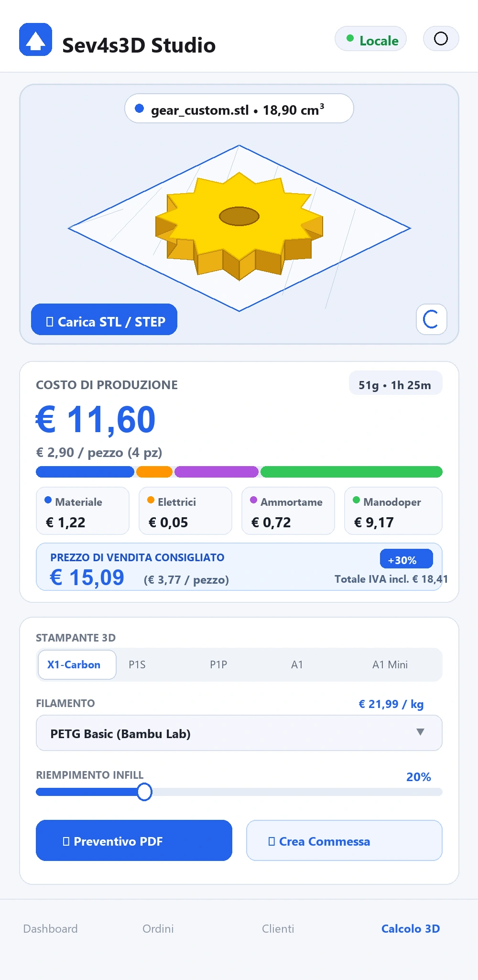Generate the Preventivo PDF
This screenshot has height=980, width=478.
pyautogui.click(x=134, y=840)
